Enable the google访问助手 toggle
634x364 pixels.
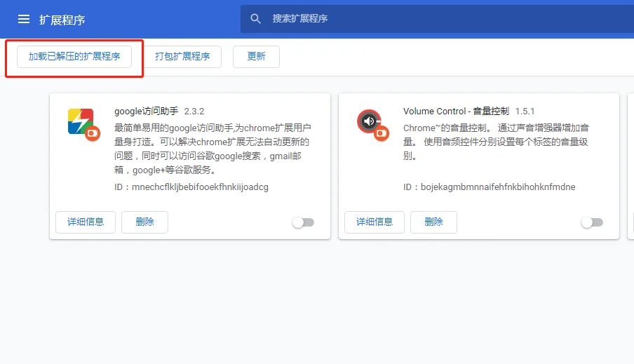303,222
